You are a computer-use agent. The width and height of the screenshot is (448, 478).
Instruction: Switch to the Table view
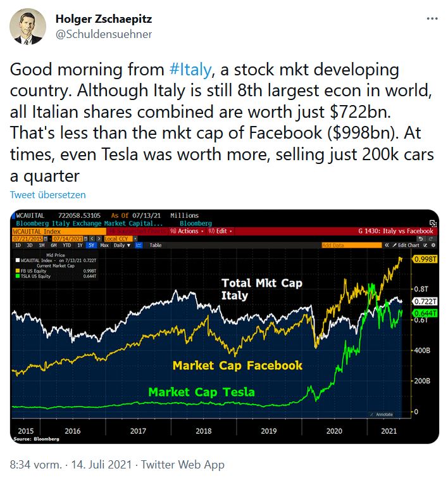(155, 245)
